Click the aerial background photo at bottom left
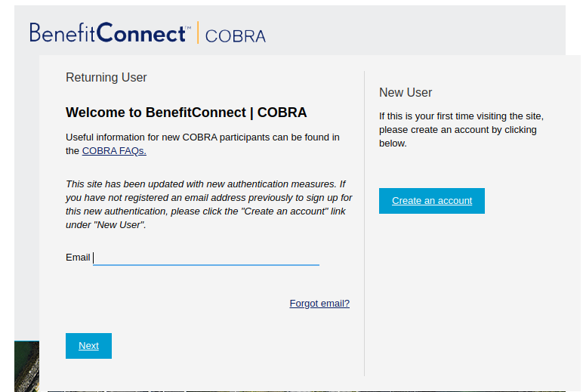Screen dimensions: 583x392 tap(26, 366)
